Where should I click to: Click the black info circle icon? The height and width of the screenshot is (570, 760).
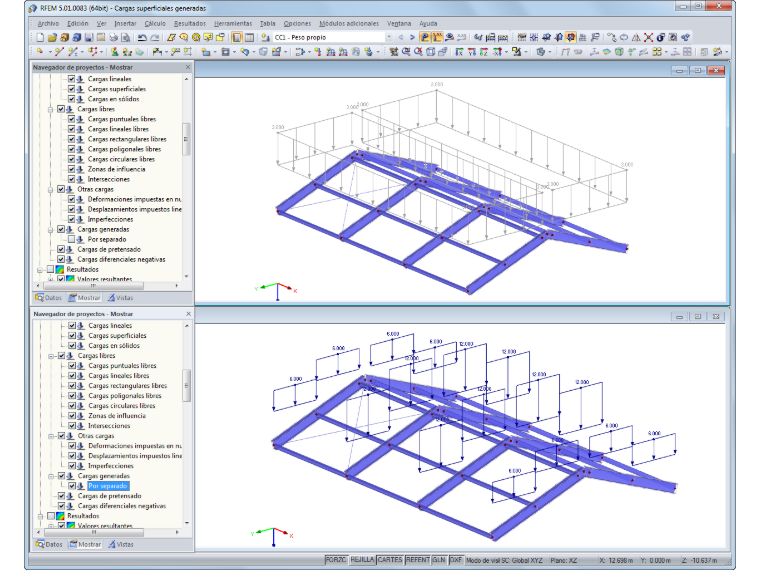coord(660,37)
